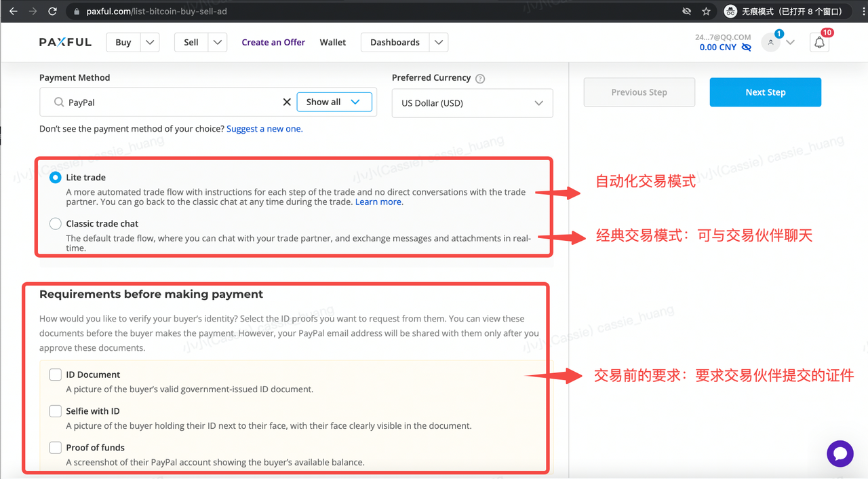Check the Selfie with ID checkbox
868x479 pixels.
click(x=56, y=411)
